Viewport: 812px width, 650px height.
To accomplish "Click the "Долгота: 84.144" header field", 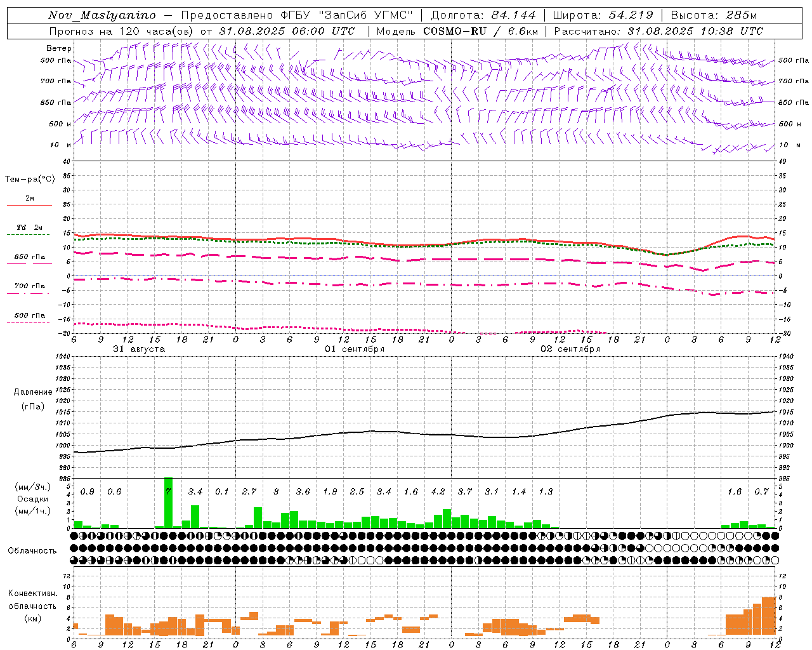I will click(483, 15).
